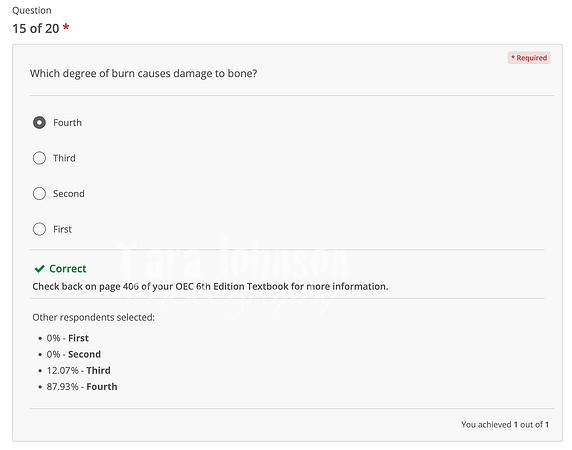The width and height of the screenshot is (572, 450).
Task: Click the '87.93% - Fourth' statistic
Action: [x=82, y=387]
